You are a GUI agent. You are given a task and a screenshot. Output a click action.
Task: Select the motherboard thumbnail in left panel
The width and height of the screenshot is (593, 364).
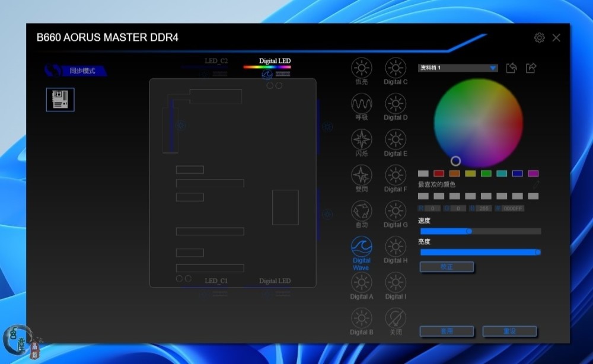click(x=60, y=100)
